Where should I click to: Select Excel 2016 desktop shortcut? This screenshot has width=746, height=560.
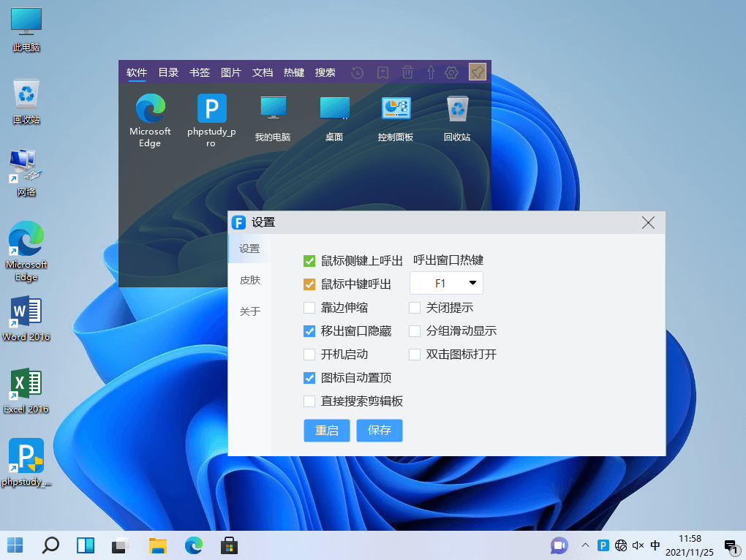26,391
